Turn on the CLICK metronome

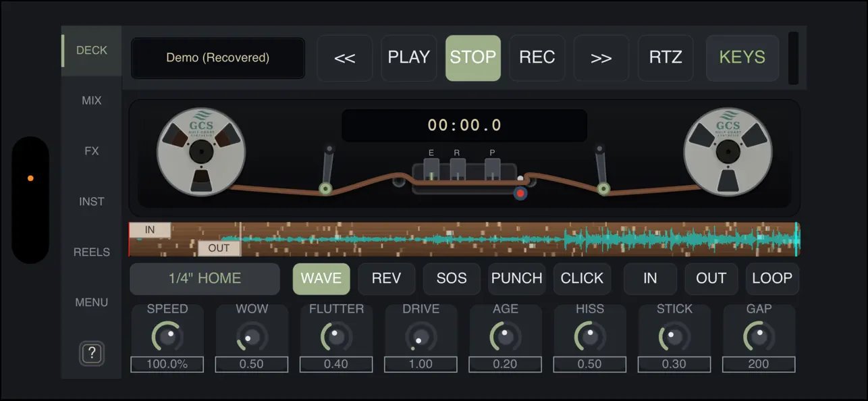582,279
